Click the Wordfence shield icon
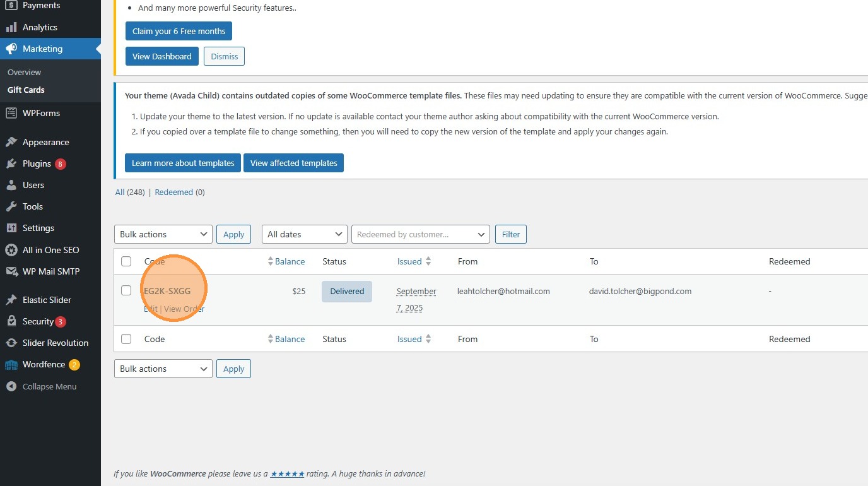The height and width of the screenshot is (486, 868). point(11,364)
